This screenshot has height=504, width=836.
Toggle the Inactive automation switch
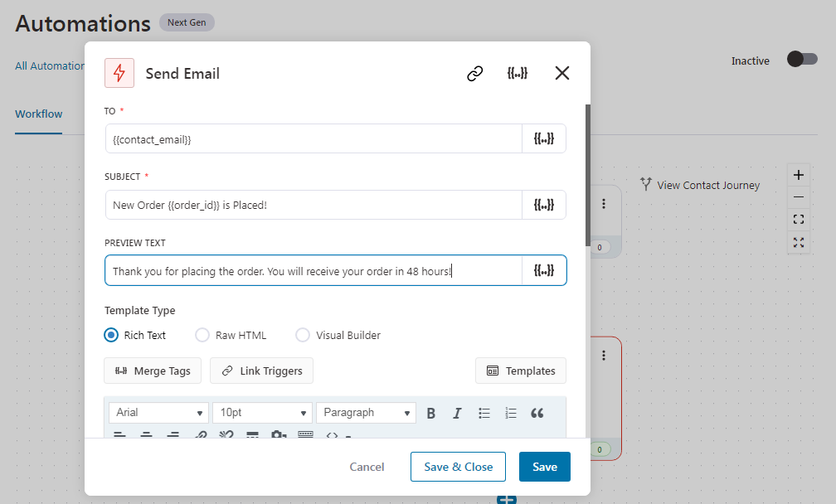click(802, 59)
